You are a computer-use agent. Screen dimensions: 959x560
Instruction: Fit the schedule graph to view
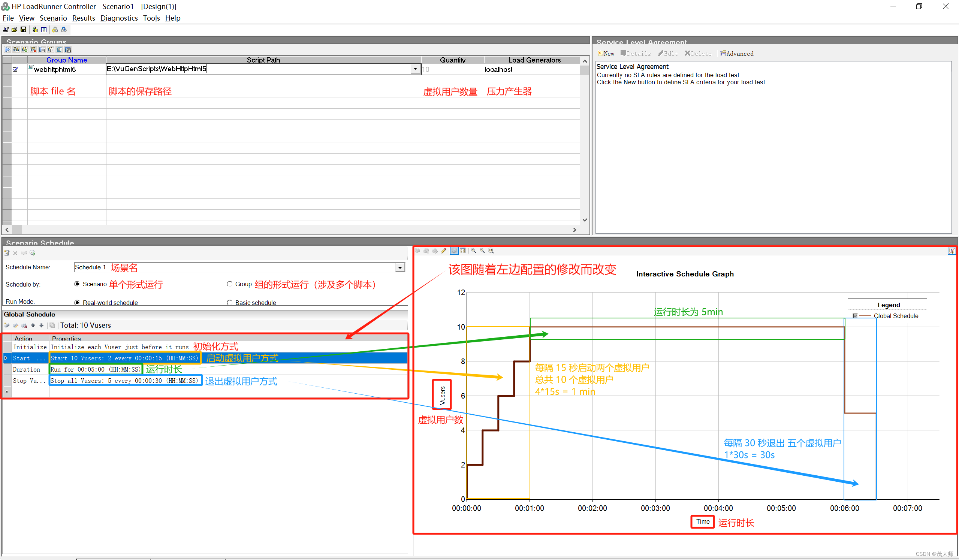pyautogui.click(x=491, y=251)
